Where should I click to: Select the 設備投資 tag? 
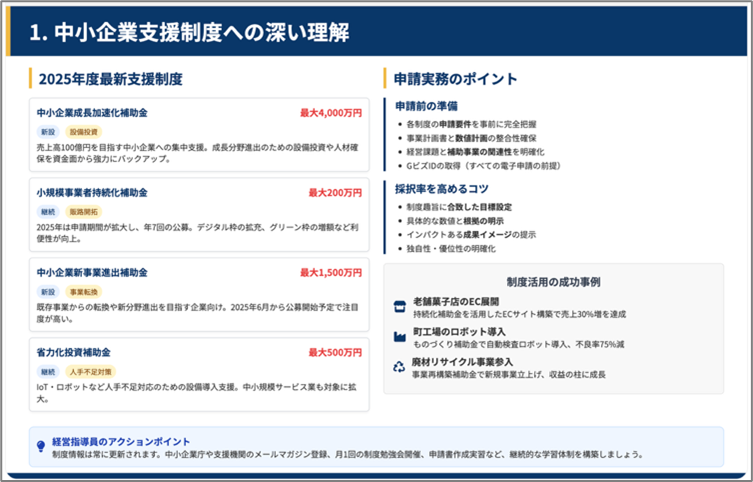coord(84,131)
